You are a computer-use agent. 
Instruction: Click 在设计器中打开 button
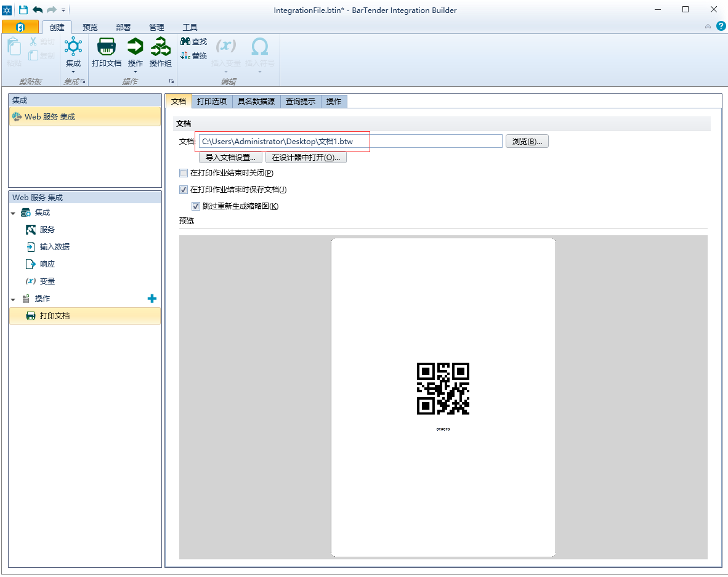tap(306, 157)
